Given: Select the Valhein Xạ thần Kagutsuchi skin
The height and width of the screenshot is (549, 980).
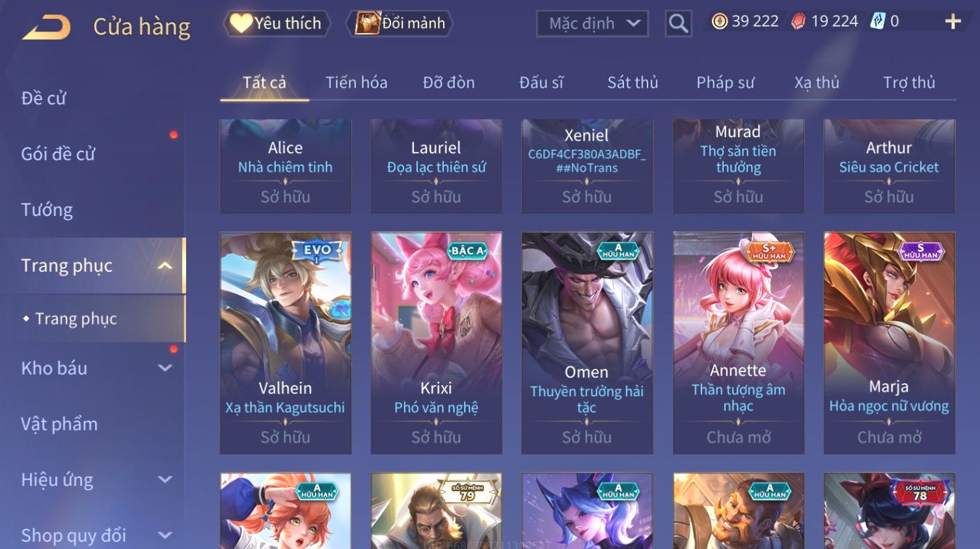Looking at the screenshot, I should tap(286, 343).
